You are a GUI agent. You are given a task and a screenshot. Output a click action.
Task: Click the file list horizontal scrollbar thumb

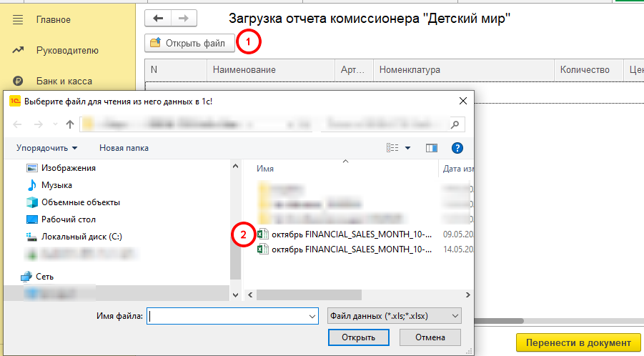tap(309, 295)
